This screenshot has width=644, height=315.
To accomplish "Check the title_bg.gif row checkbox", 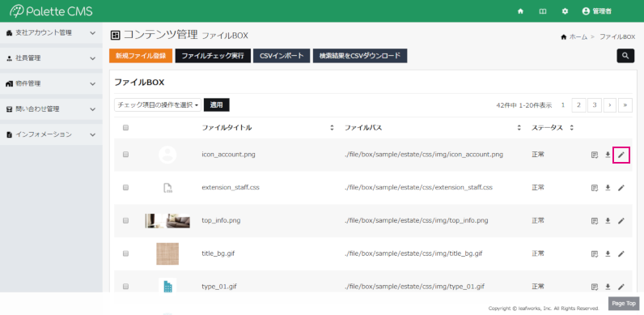I will point(125,253).
